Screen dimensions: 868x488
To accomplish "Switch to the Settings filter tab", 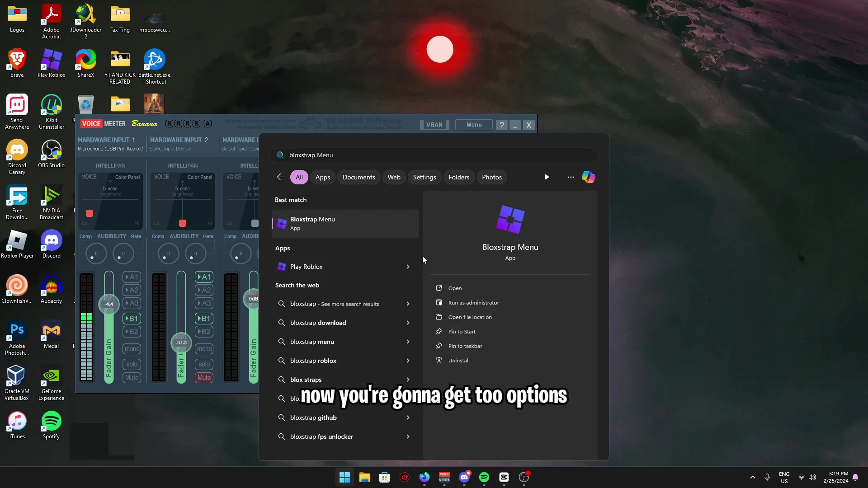I will [424, 177].
